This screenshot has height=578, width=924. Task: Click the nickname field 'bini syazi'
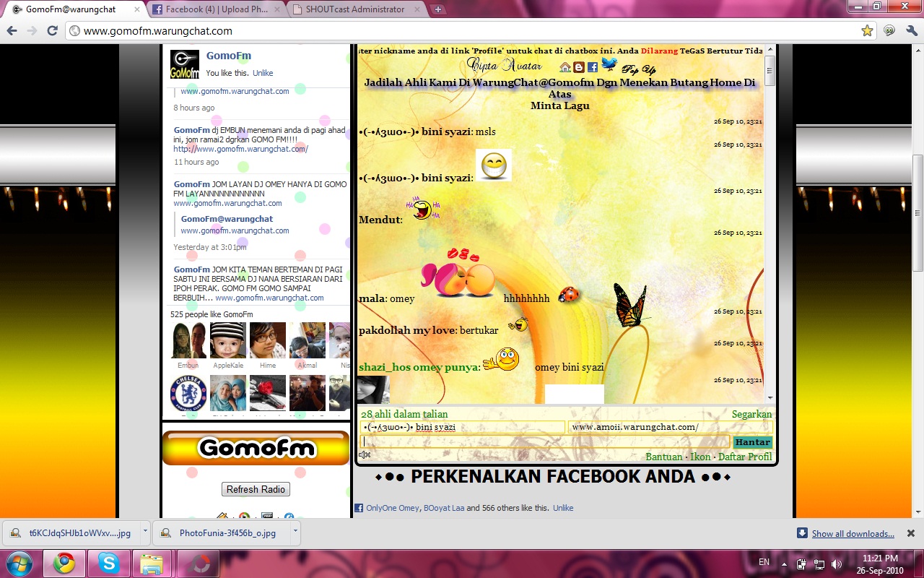coord(463,427)
